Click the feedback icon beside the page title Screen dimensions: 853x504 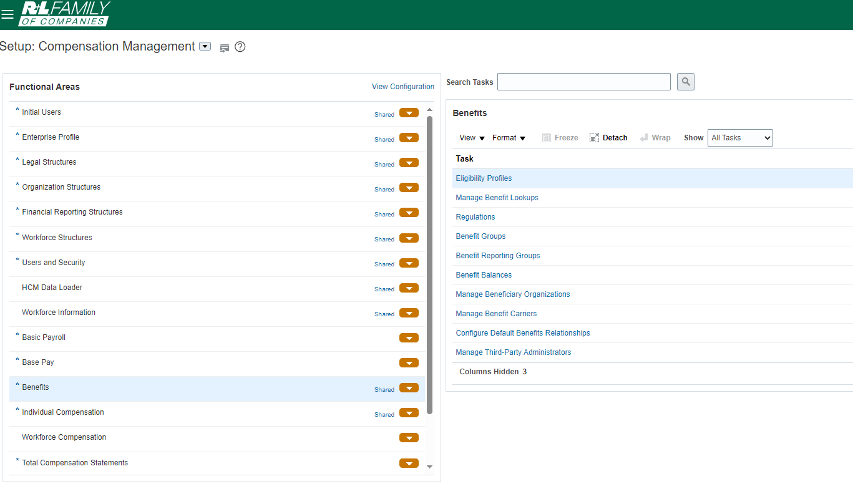pos(224,47)
